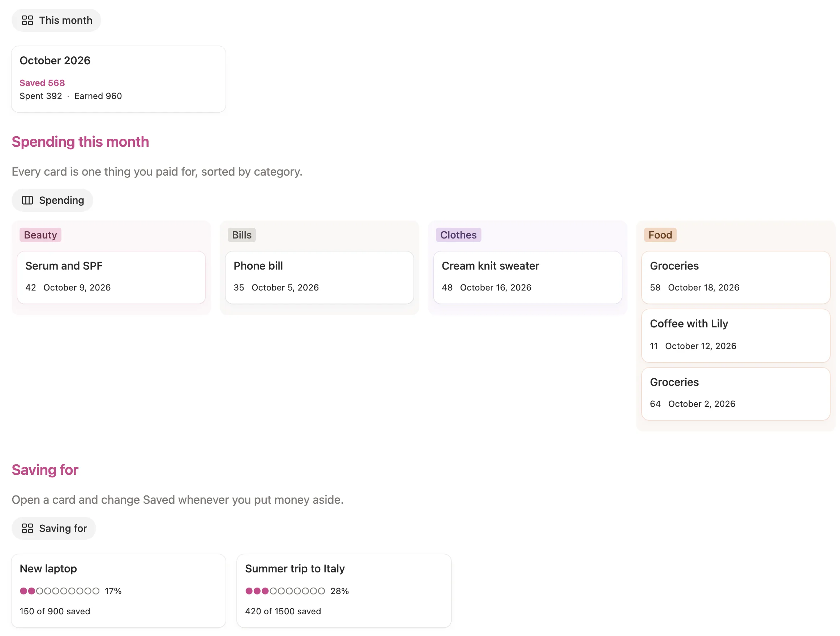Select the Beauty category tag
The image size is (840, 636).
tap(40, 235)
